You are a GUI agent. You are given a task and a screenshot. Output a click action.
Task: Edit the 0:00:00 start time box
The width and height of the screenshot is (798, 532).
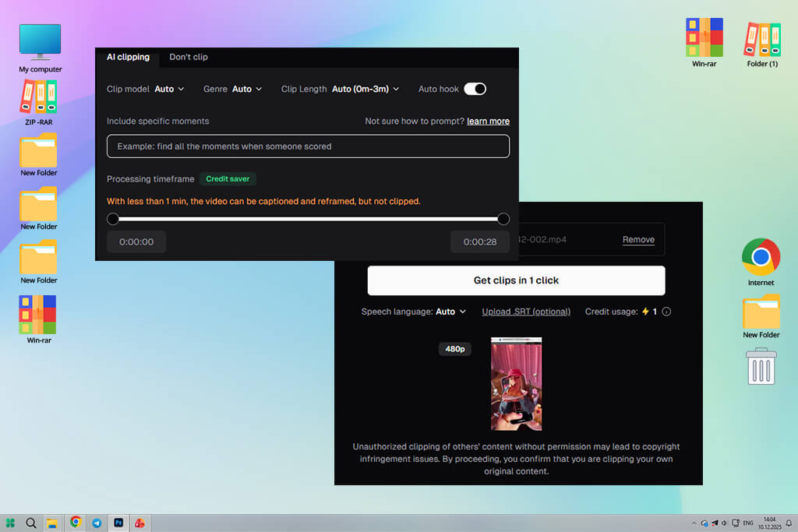point(136,242)
